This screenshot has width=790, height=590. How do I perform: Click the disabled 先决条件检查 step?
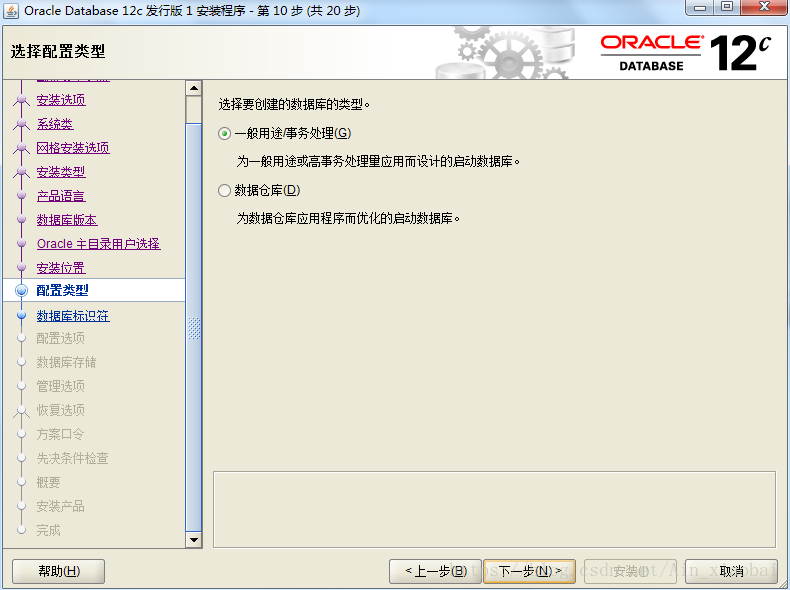point(73,458)
